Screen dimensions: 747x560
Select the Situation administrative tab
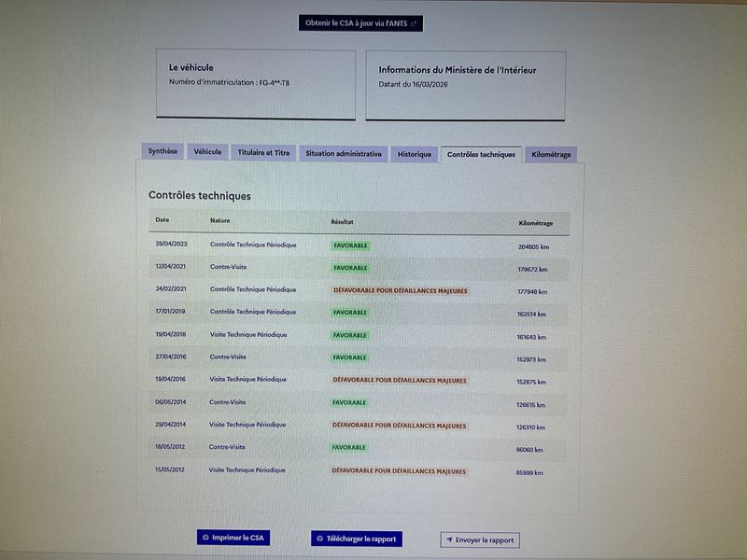click(344, 154)
